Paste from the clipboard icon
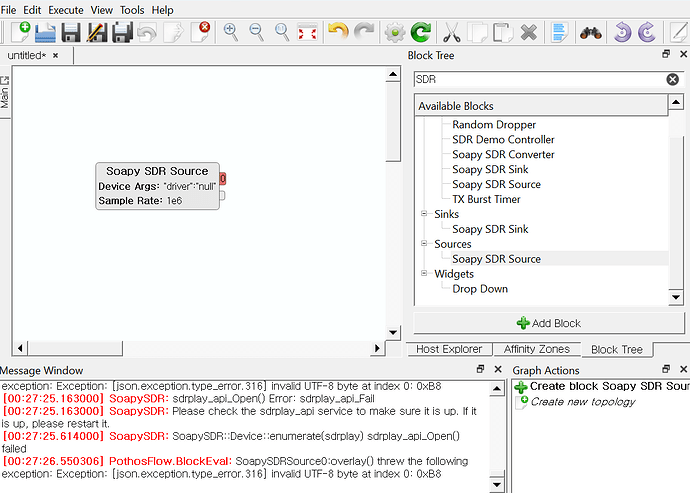 (503, 32)
